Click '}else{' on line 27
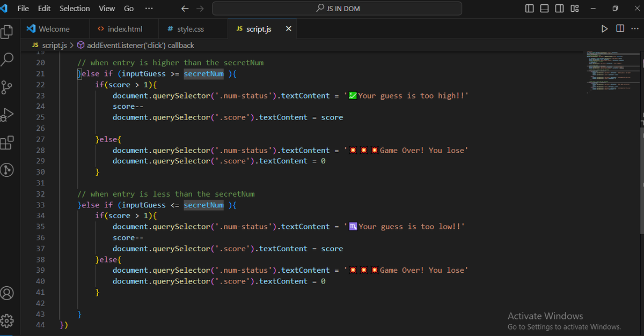The height and width of the screenshot is (336, 644). [108, 139]
